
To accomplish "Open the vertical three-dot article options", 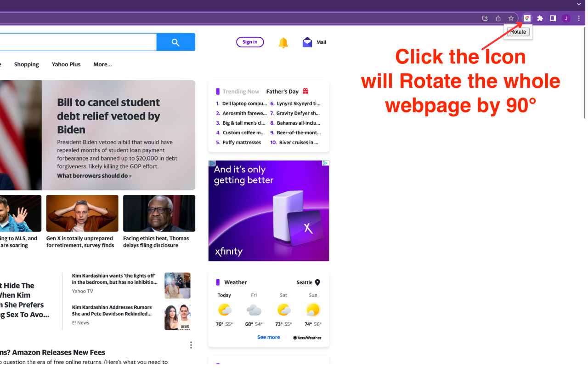I will pos(191,345).
